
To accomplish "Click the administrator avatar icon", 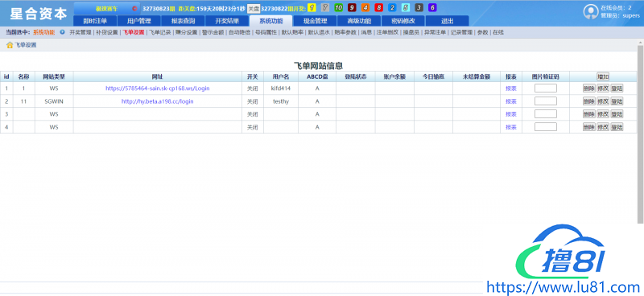I will [591, 12].
